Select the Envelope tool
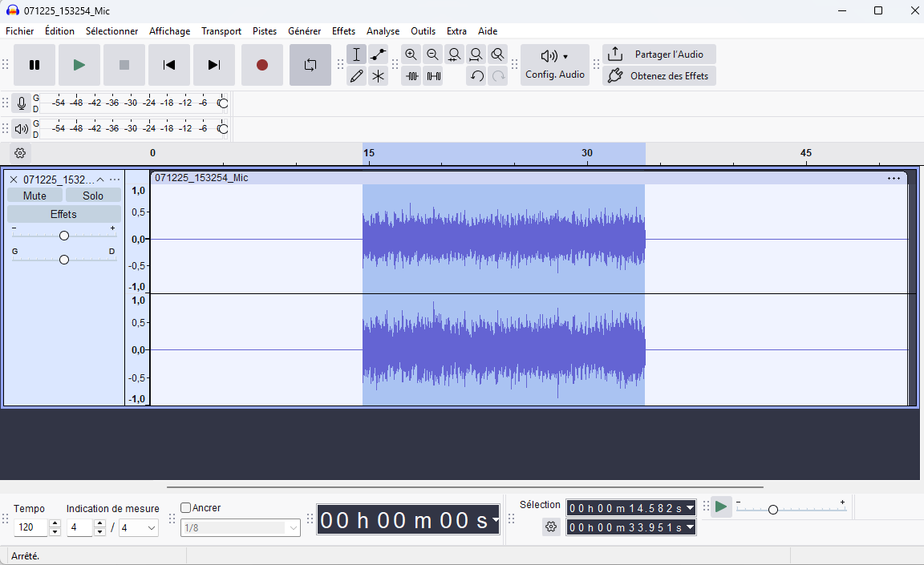The height and width of the screenshot is (565, 924). (x=379, y=54)
